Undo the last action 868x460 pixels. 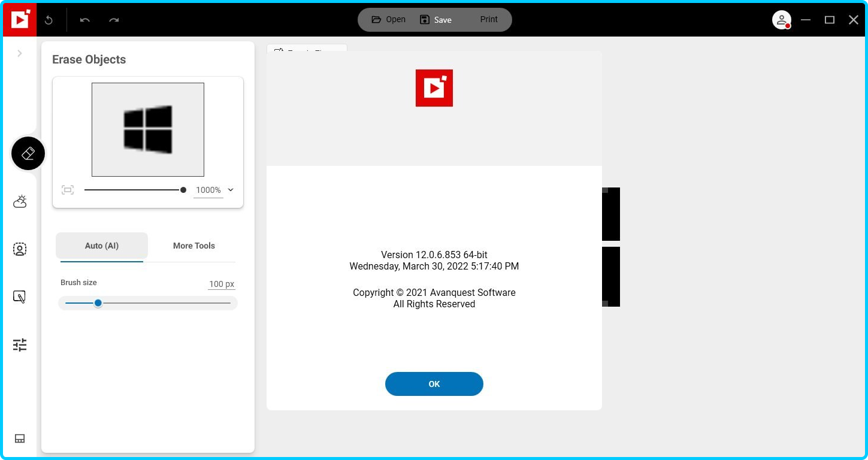point(85,20)
